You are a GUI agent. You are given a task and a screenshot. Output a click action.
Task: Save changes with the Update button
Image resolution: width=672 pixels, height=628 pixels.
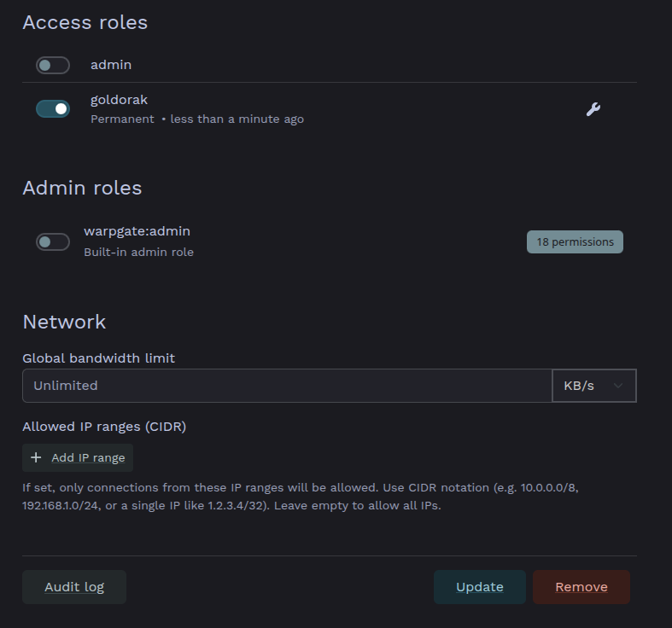pos(480,587)
